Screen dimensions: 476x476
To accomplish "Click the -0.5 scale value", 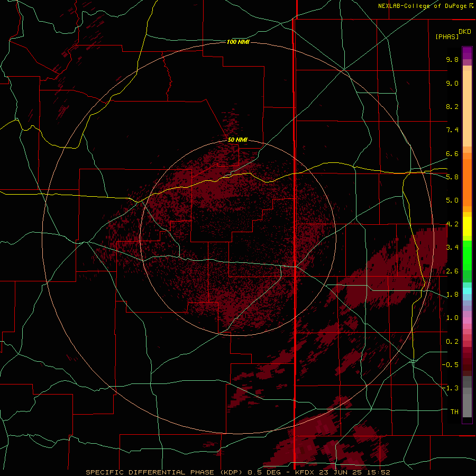I will point(450,365).
